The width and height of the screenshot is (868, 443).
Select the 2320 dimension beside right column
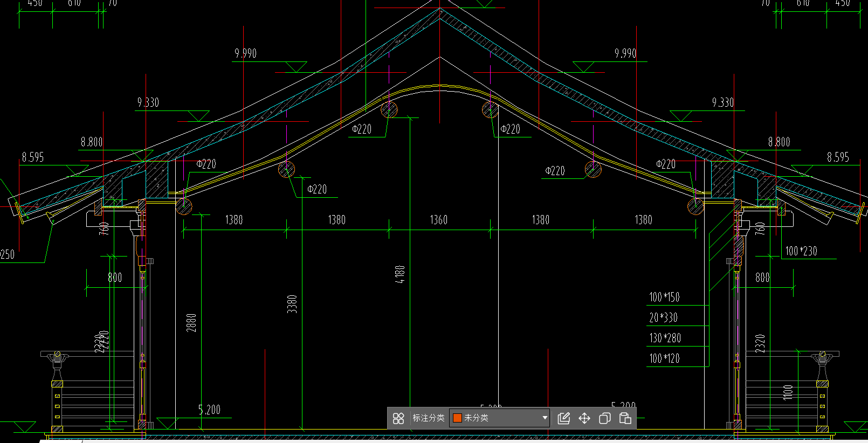pyautogui.click(x=760, y=344)
